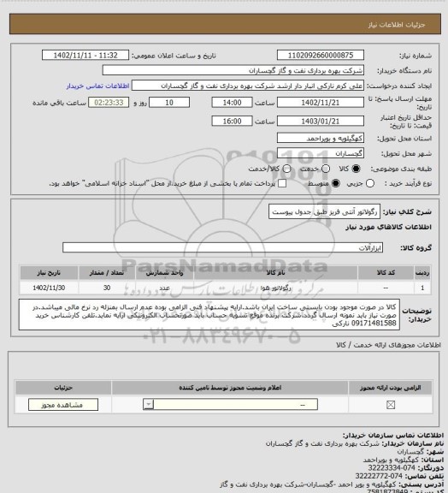Click the price validity date 1403/01/21
Image resolution: width=448 pixels, height=493 pixels.
click(x=321, y=121)
